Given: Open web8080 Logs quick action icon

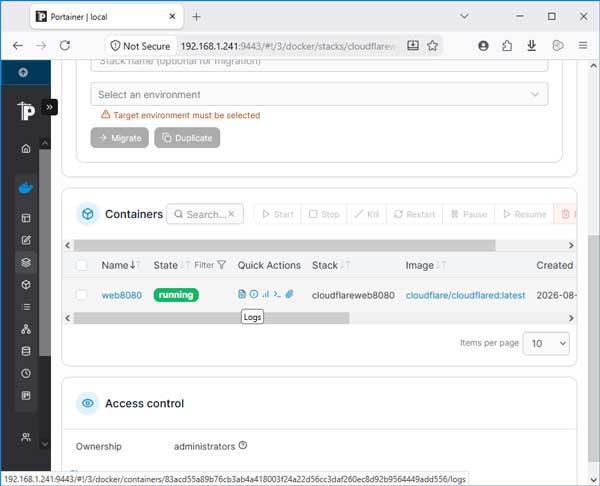Looking at the screenshot, I should [x=241, y=294].
